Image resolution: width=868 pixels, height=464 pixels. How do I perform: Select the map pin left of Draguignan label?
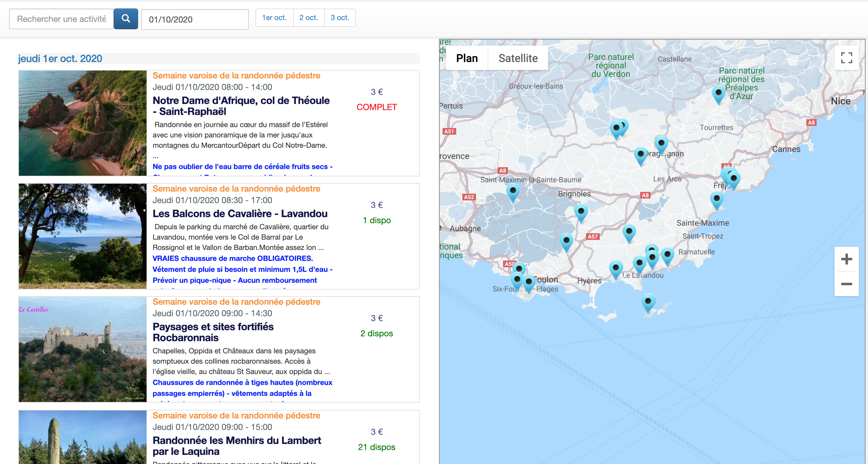[x=641, y=157]
